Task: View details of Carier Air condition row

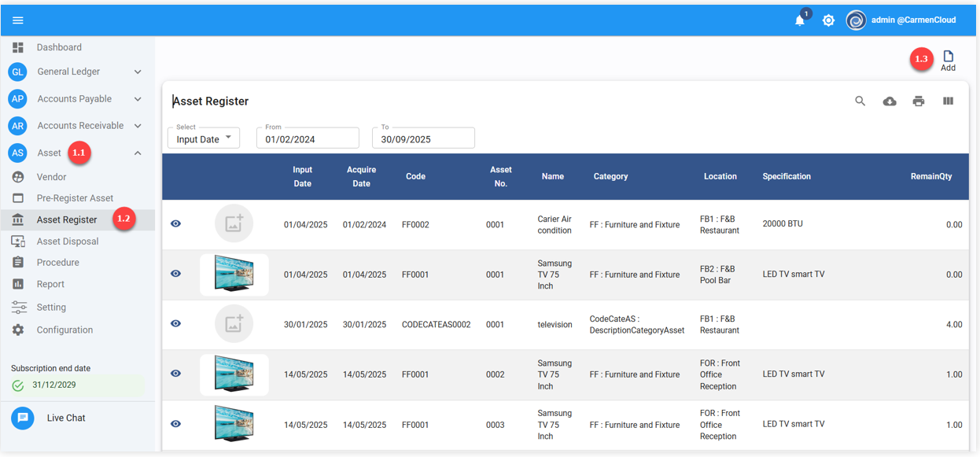Action: click(175, 224)
